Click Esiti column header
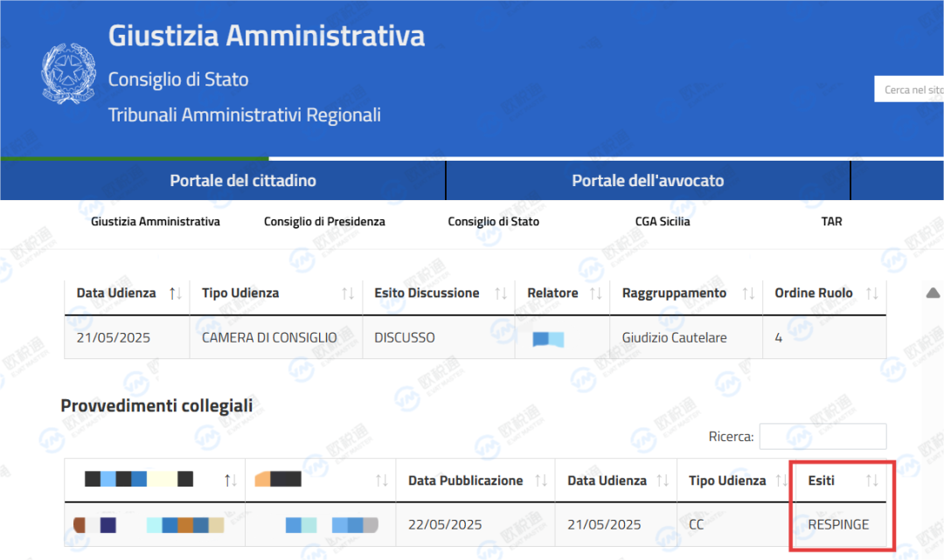This screenshot has width=944, height=560. (x=821, y=480)
